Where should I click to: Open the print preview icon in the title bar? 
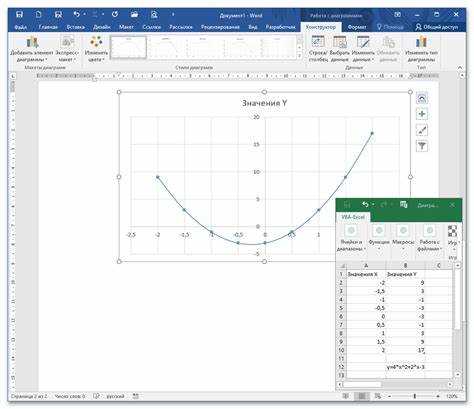(154, 14)
